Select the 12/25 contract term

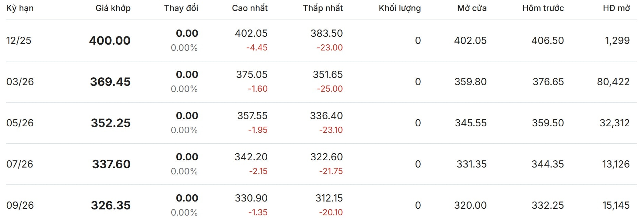click(19, 41)
